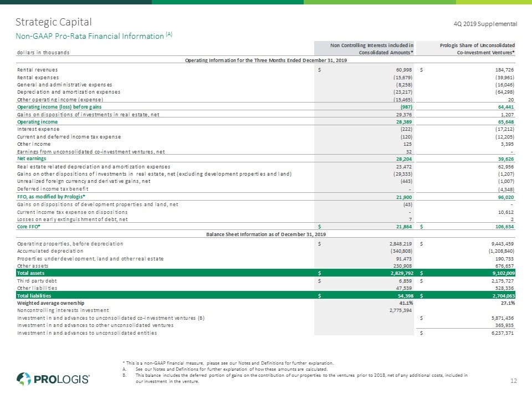Click the 'Total liabilities' green bar label
The height and width of the screenshot is (399, 532).
[x=34, y=295]
